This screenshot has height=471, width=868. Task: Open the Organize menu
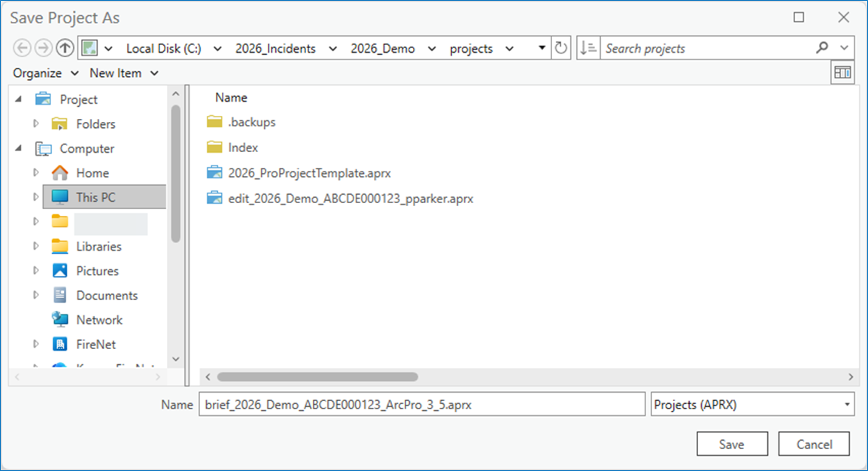click(46, 73)
